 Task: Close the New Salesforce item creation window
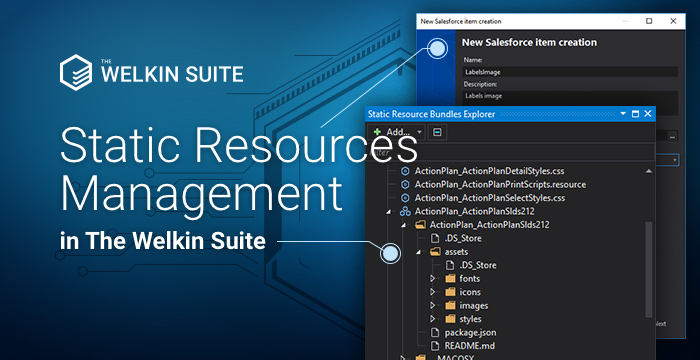tap(673, 21)
